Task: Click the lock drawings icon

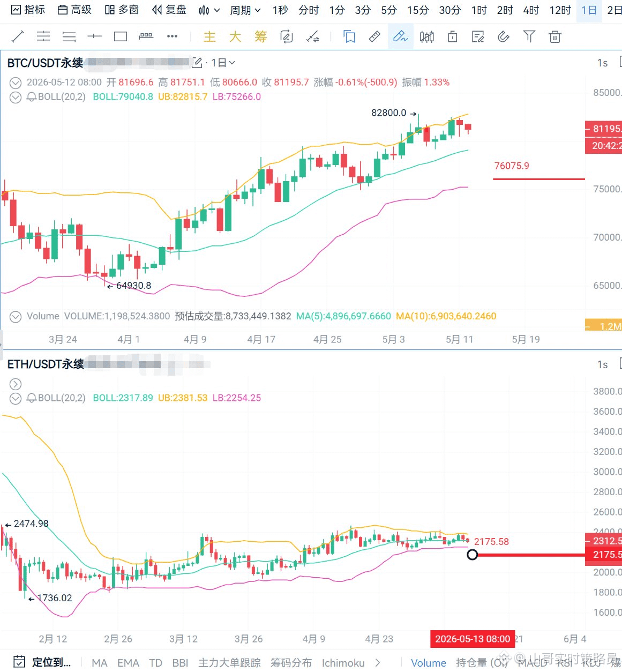Action: pos(453,36)
